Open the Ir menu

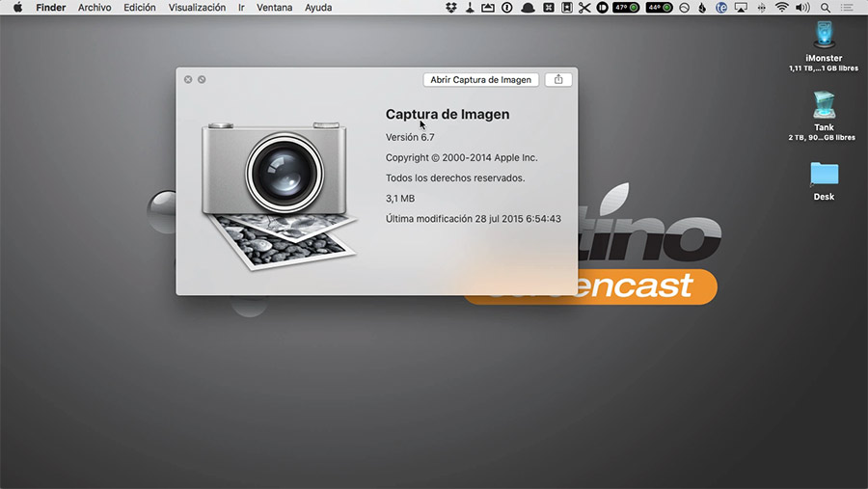[x=241, y=8]
